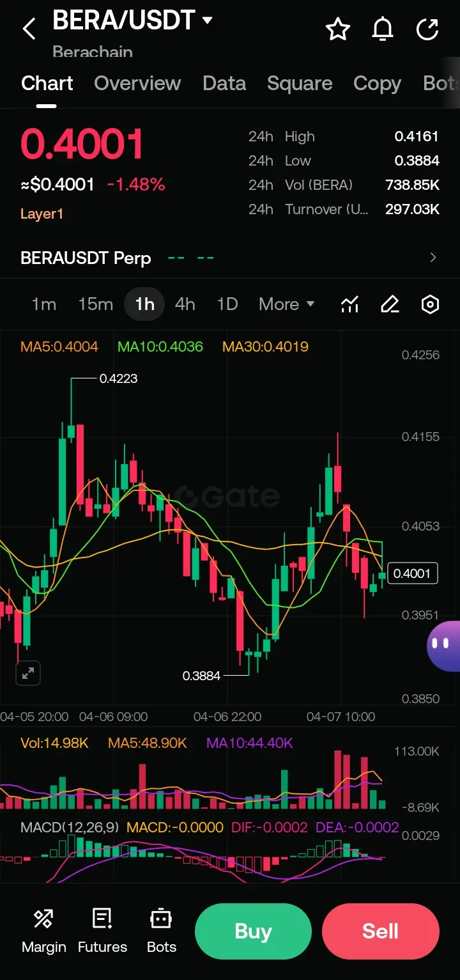Viewport: 460px width, 980px height.
Task: Open chart settings hexagon icon
Action: coord(431,304)
